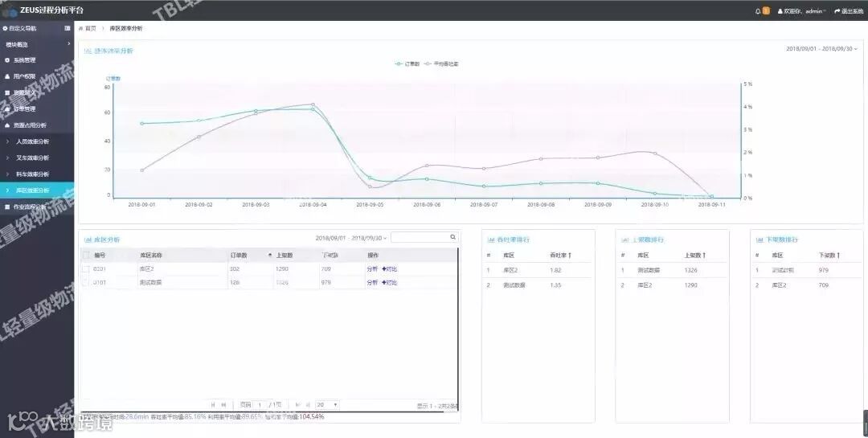This screenshot has width=868, height=438.
Task: Click the 用户权限 person icon
Action: coord(7,76)
